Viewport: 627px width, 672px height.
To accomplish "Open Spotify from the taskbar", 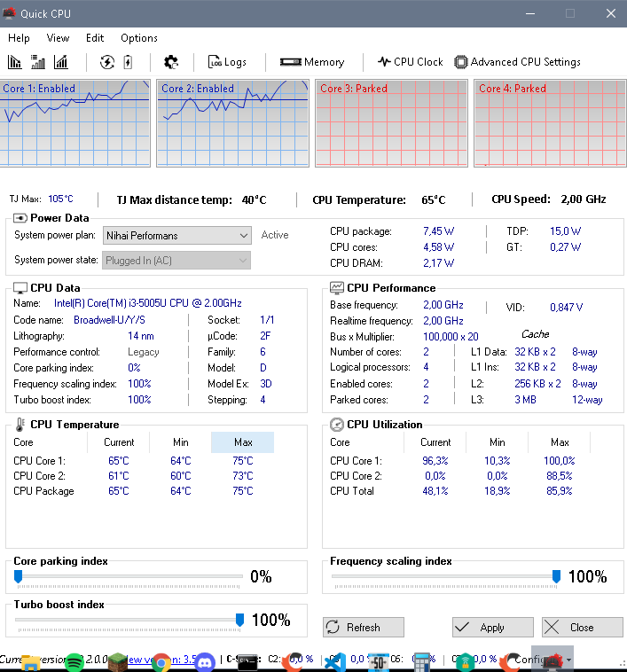I will 74,662.
